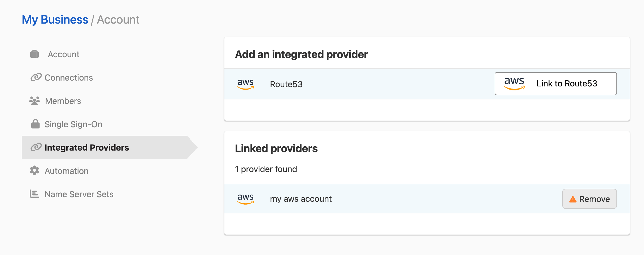The width and height of the screenshot is (644, 255).
Task: Click the padlock icon beside Single Sign-On
Action: click(35, 124)
